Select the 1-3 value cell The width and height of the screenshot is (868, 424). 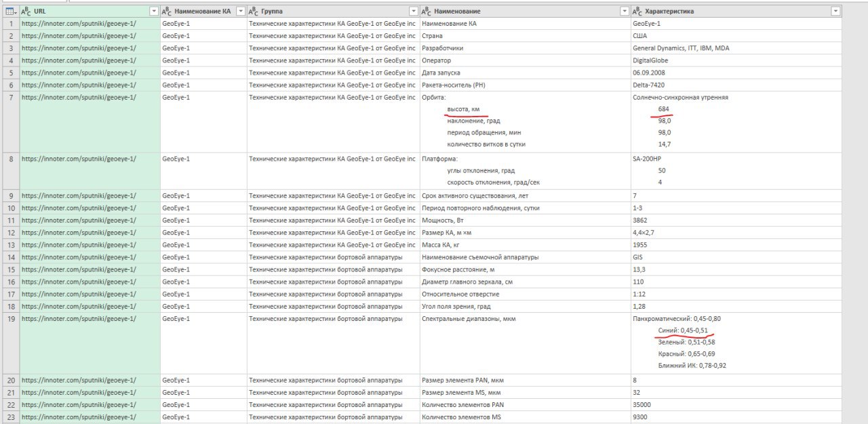click(736, 208)
